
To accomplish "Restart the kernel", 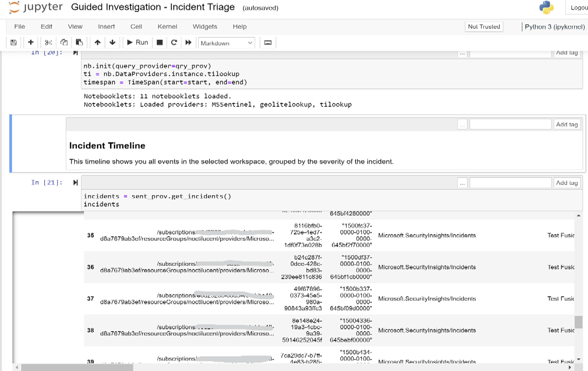I will pos(174,42).
